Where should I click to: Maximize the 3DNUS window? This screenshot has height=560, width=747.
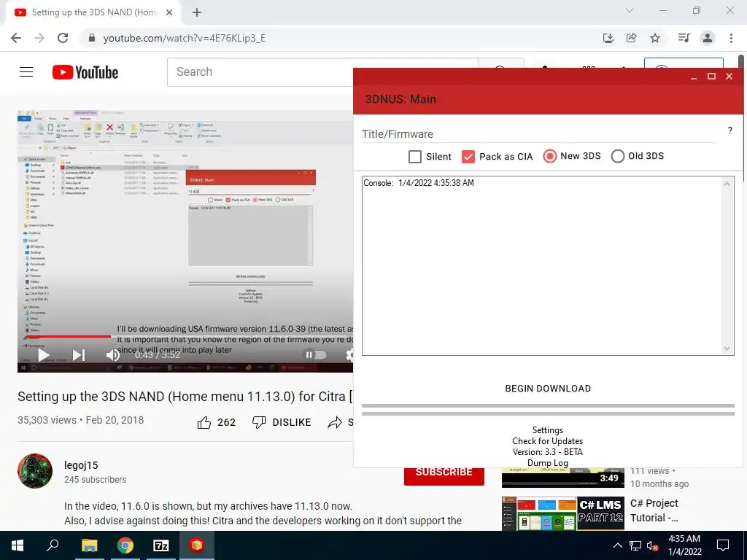711,76
